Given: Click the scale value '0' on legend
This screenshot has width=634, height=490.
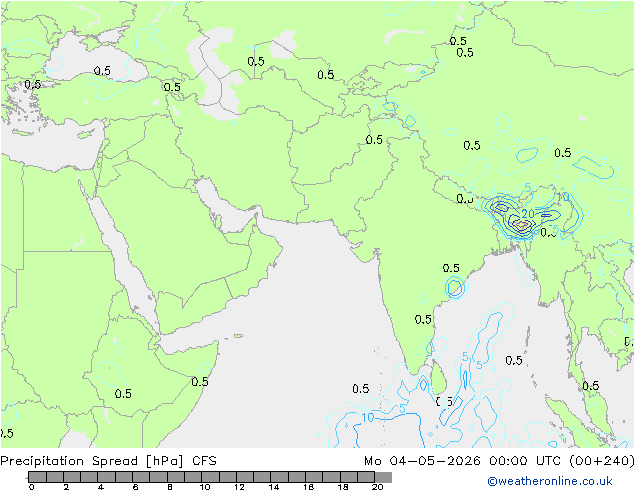Looking at the screenshot, I should 32,487.
